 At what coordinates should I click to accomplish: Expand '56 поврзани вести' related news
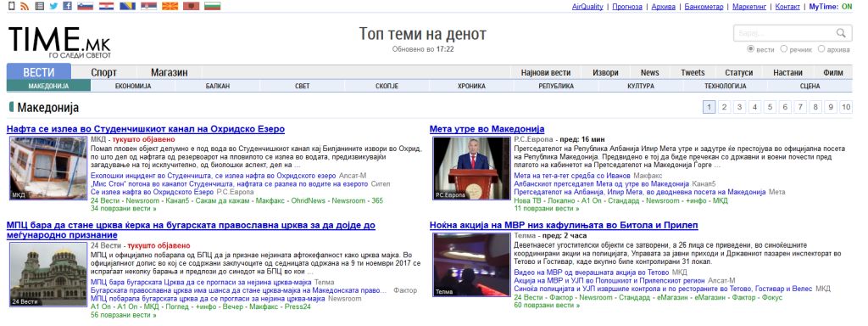(124, 315)
